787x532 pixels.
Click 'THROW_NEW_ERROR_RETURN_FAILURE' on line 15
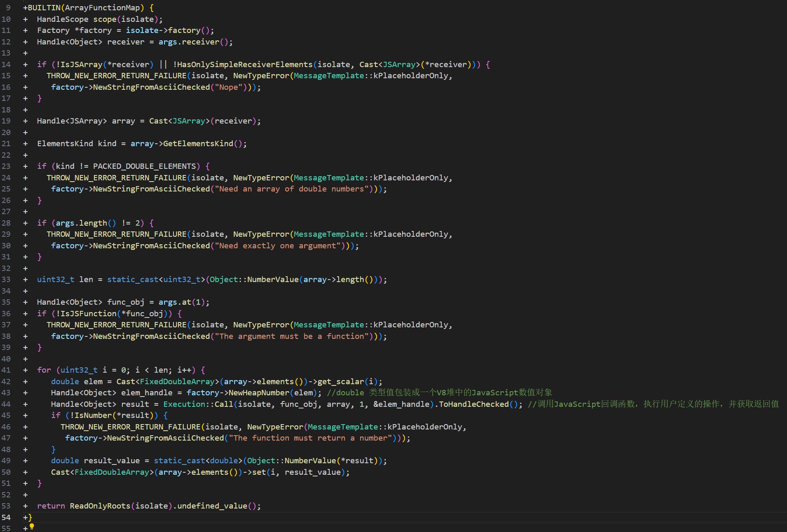[117, 76]
